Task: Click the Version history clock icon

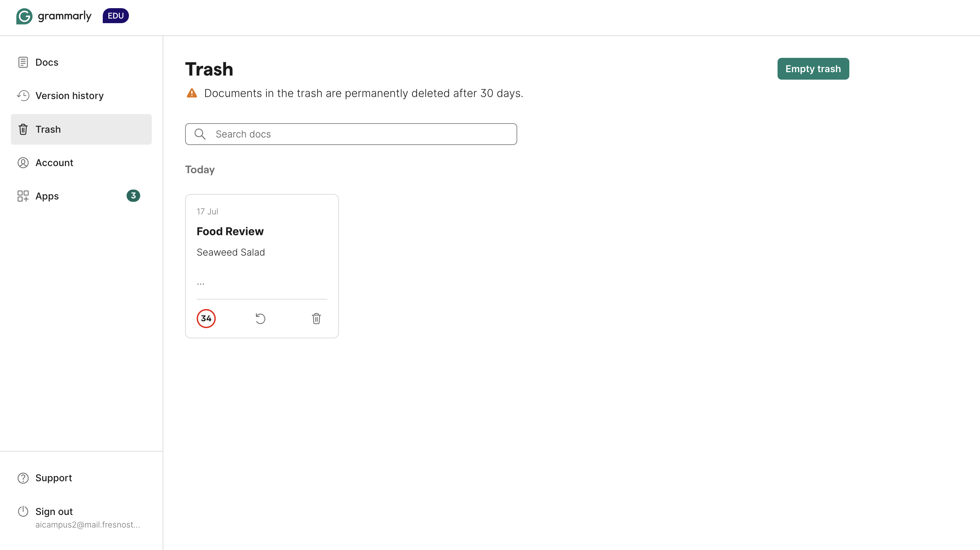Action: (x=23, y=96)
